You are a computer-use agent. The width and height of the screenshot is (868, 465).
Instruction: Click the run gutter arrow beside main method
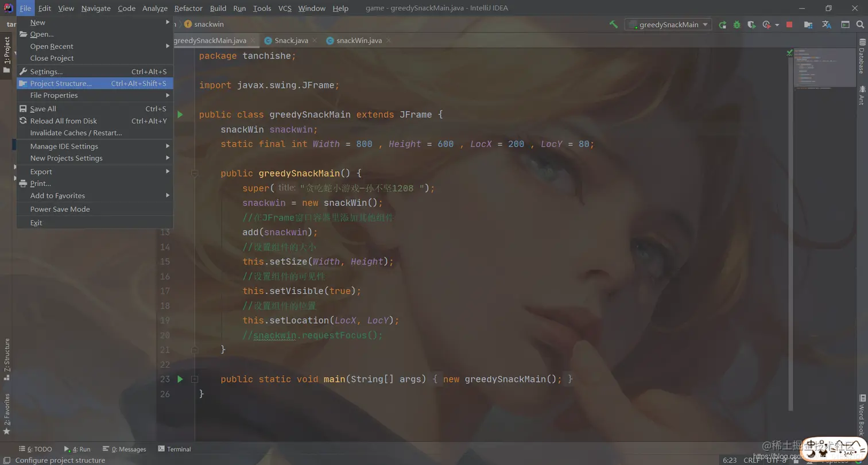(180, 379)
